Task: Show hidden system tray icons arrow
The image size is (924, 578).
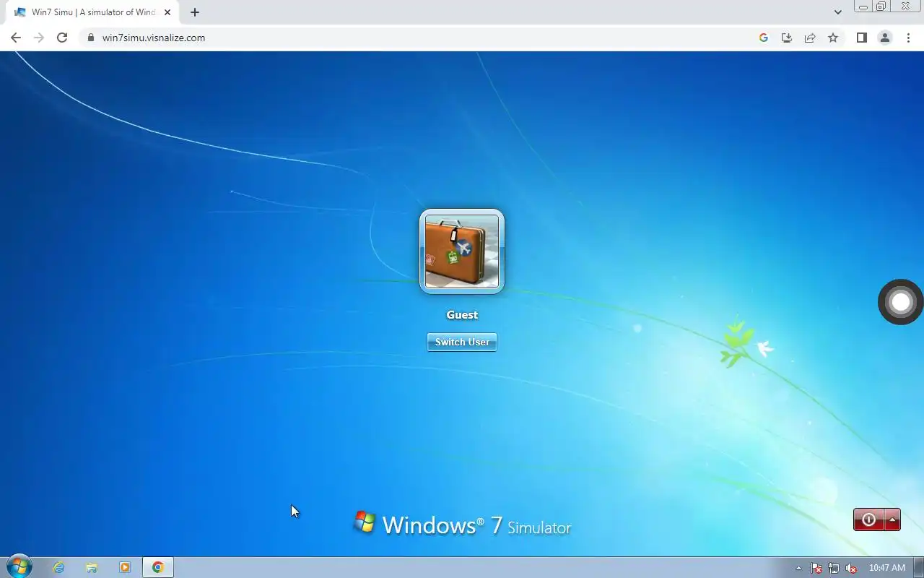Action: tap(798, 568)
